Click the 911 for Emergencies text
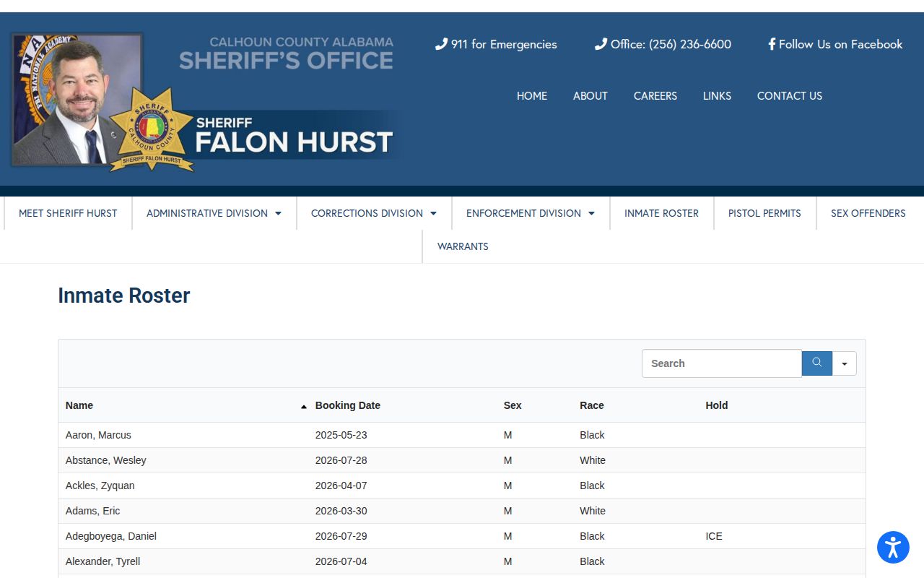Image resolution: width=924 pixels, height=578 pixels. coord(504,44)
